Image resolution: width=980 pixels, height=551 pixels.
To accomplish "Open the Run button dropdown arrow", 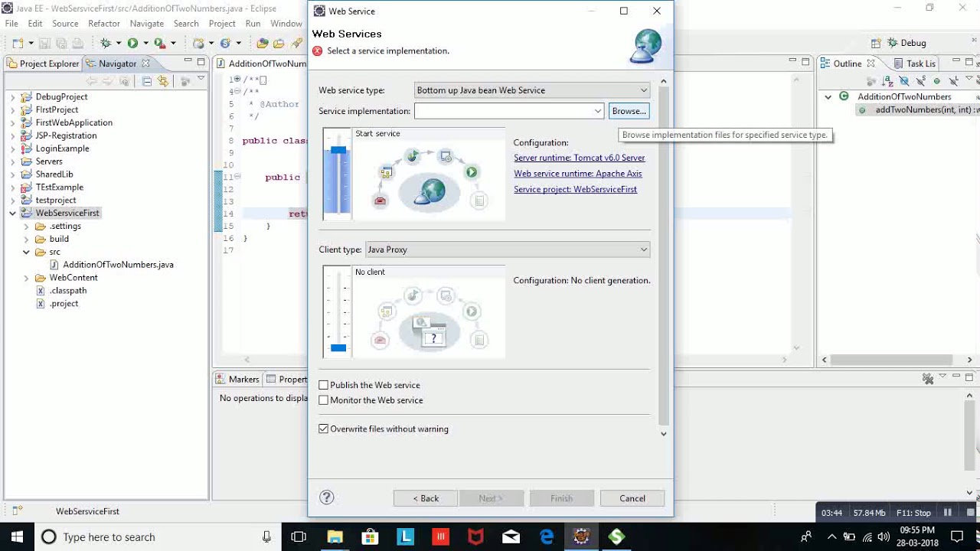I will (145, 44).
